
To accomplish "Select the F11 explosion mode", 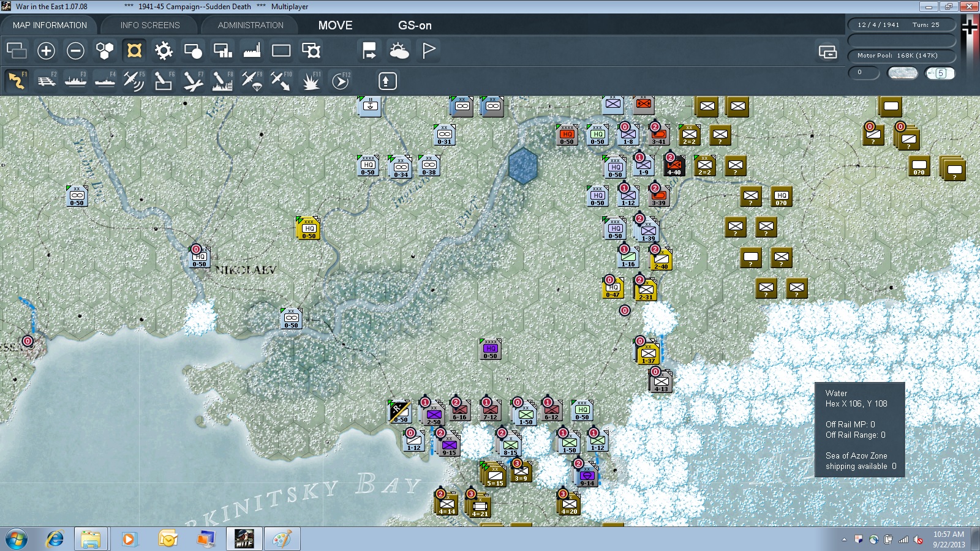I will click(x=311, y=81).
